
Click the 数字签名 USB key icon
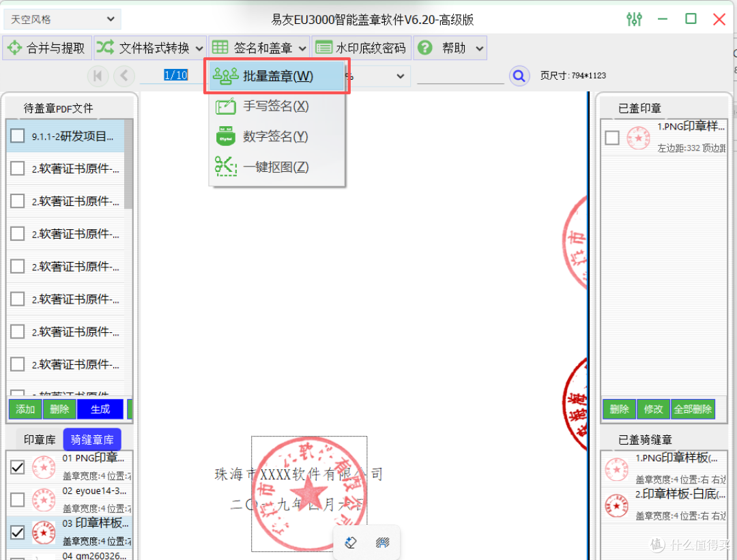tap(226, 136)
